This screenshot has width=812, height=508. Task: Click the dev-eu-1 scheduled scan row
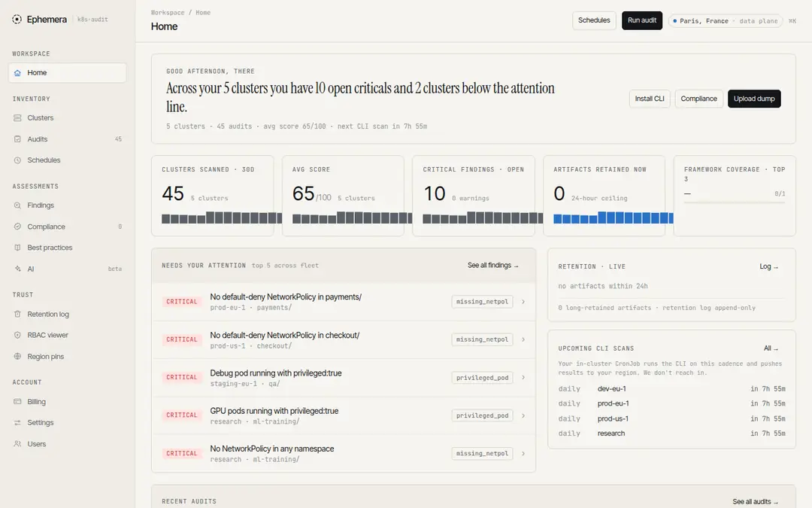click(671, 389)
